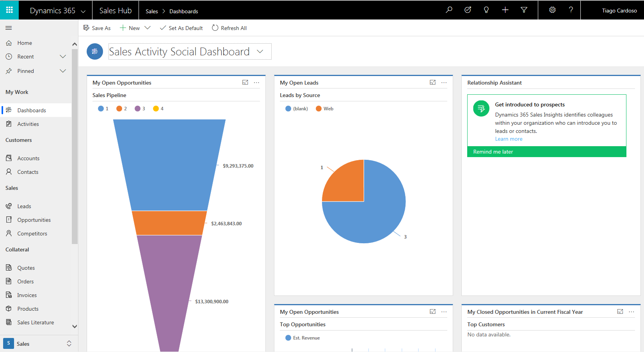Toggle legend series 2 in Sales Pipeline

coord(121,109)
